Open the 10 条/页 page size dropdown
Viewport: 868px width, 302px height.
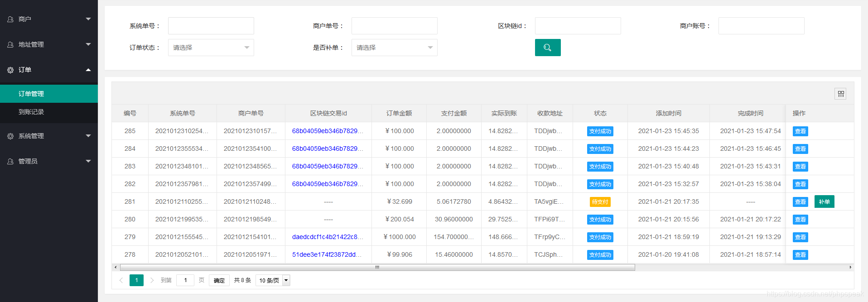(x=273, y=280)
